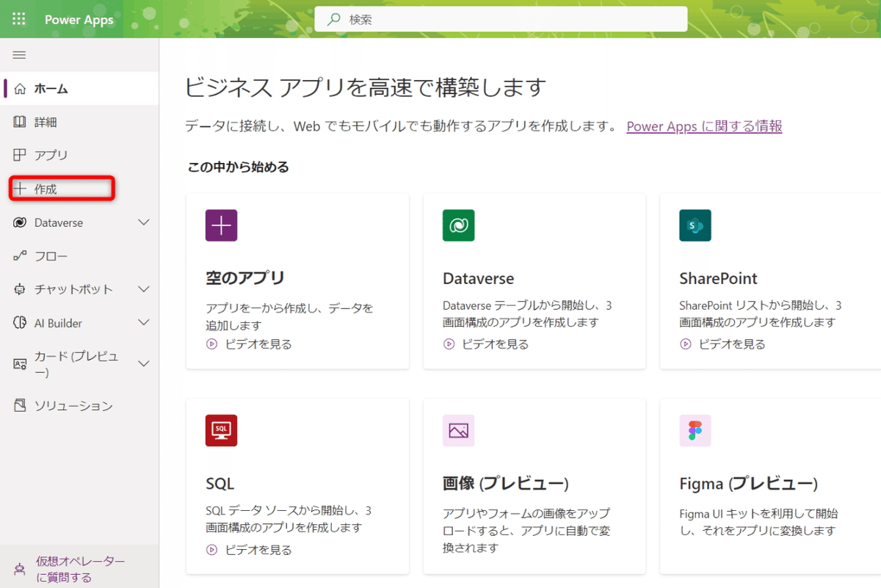
Task: Click the AI Builder icon in sidebar
Action: (20, 323)
